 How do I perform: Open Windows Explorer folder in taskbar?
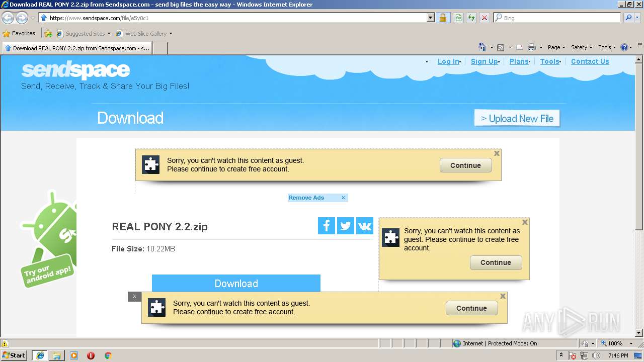(57, 355)
